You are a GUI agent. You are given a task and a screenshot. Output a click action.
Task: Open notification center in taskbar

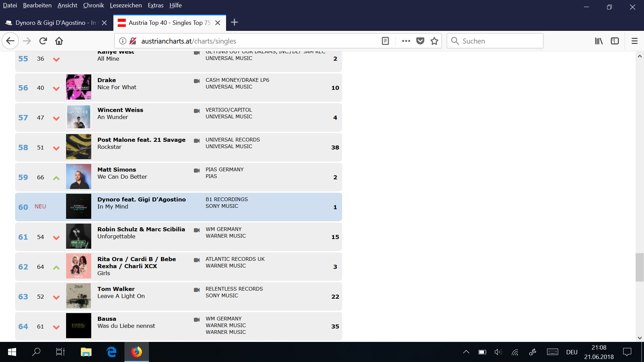627,352
